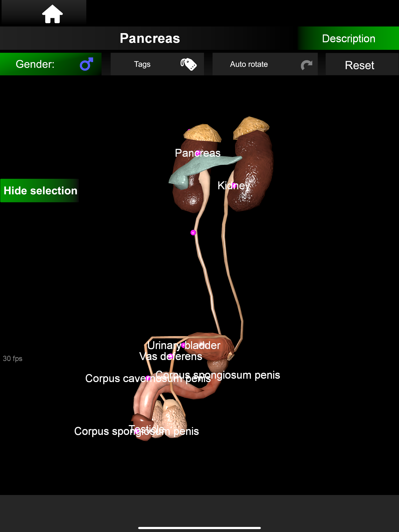399x532 pixels.
Task: Enable Auto rotate
Action: point(265,64)
